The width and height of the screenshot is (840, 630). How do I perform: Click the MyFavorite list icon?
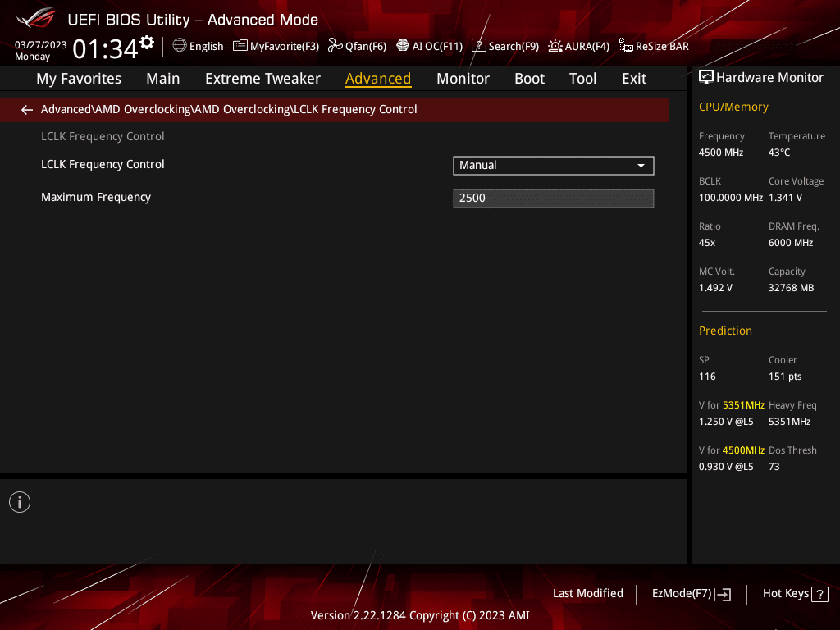coord(240,46)
